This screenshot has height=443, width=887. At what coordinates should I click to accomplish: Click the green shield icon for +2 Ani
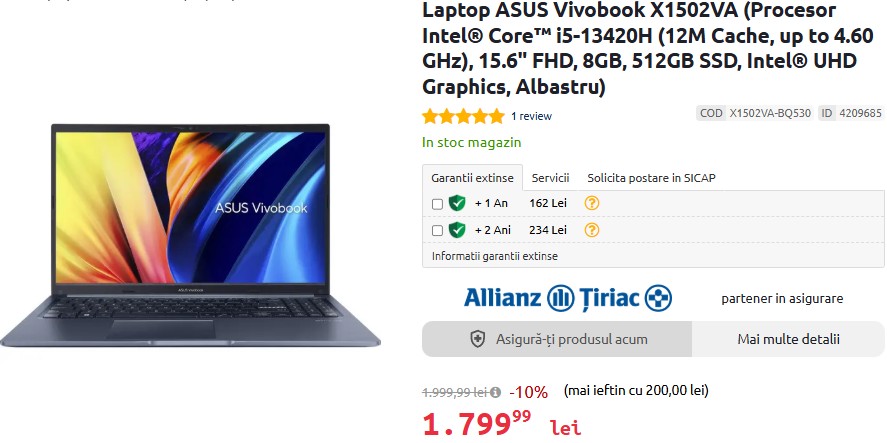457,230
